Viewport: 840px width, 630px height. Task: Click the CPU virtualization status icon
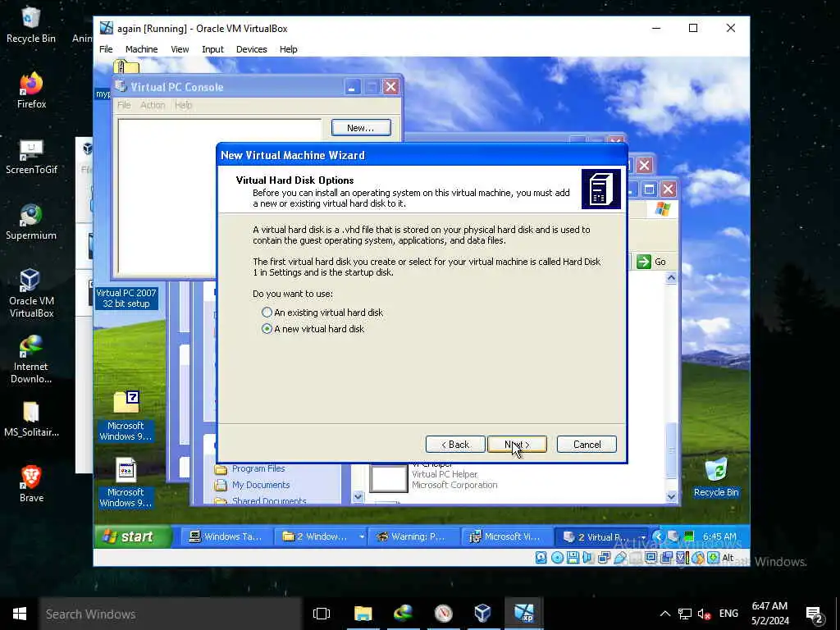click(682, 558)
